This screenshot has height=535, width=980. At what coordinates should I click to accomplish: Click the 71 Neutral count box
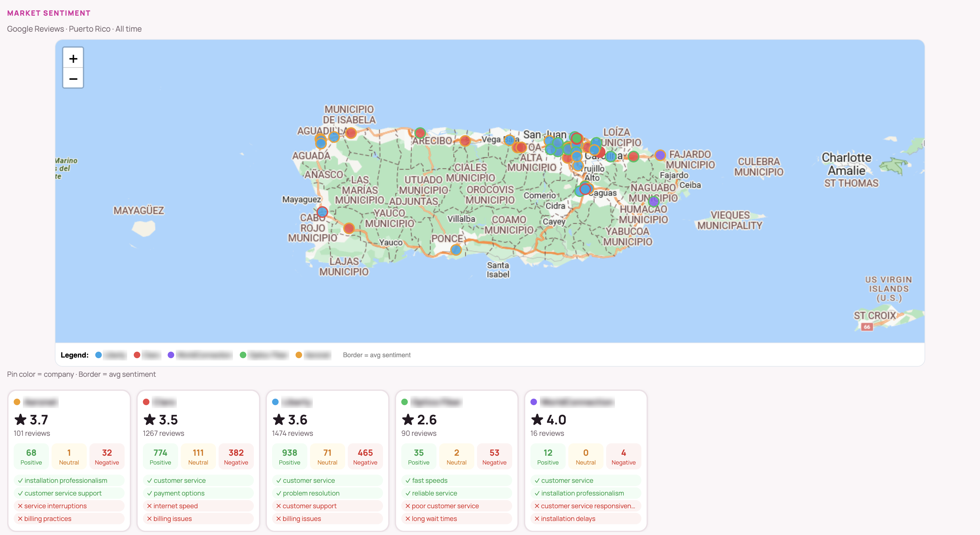click(x=327, y=456)
